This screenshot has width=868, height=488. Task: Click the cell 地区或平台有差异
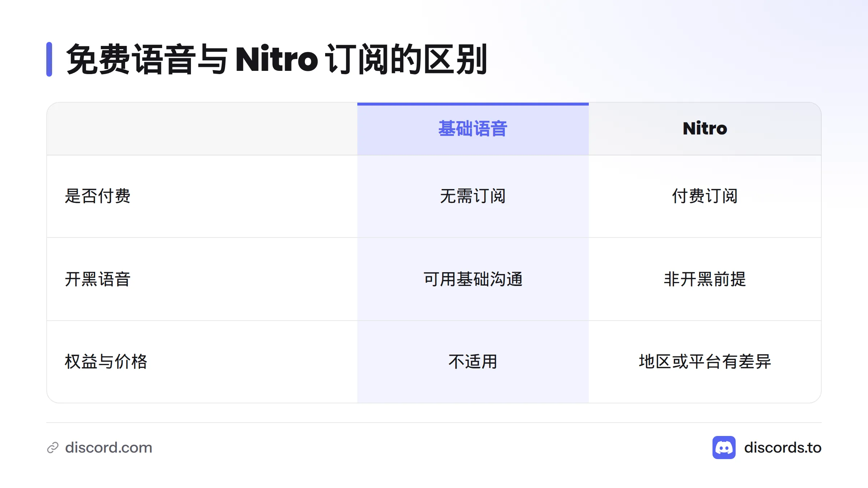(705, 361)
